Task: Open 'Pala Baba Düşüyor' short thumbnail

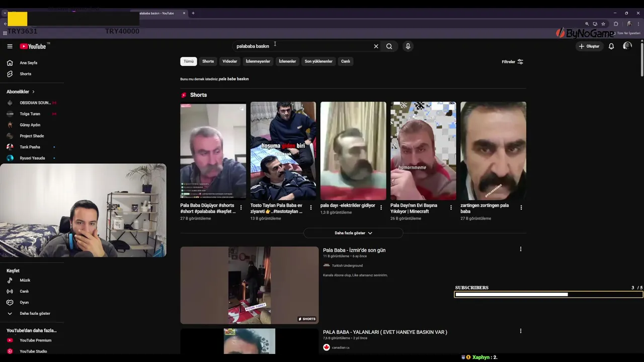Action: tap(213, 151)
